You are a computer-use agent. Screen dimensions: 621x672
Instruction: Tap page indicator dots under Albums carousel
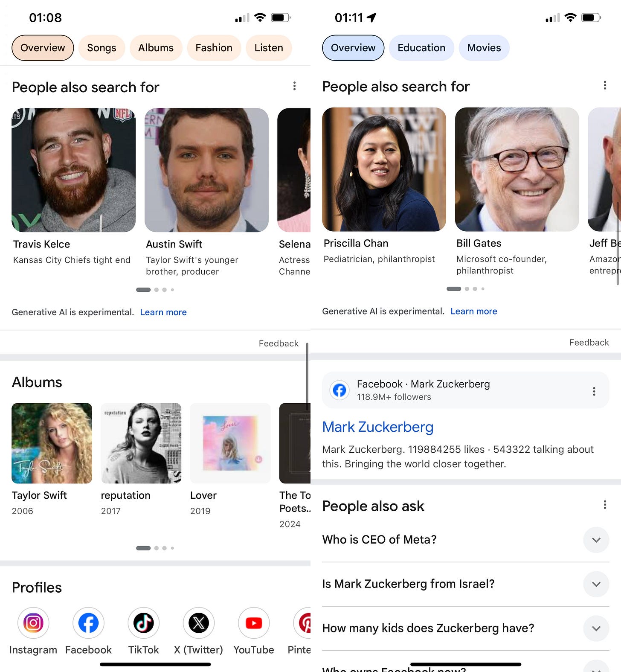pyautogui.click(x=155, y=548)
